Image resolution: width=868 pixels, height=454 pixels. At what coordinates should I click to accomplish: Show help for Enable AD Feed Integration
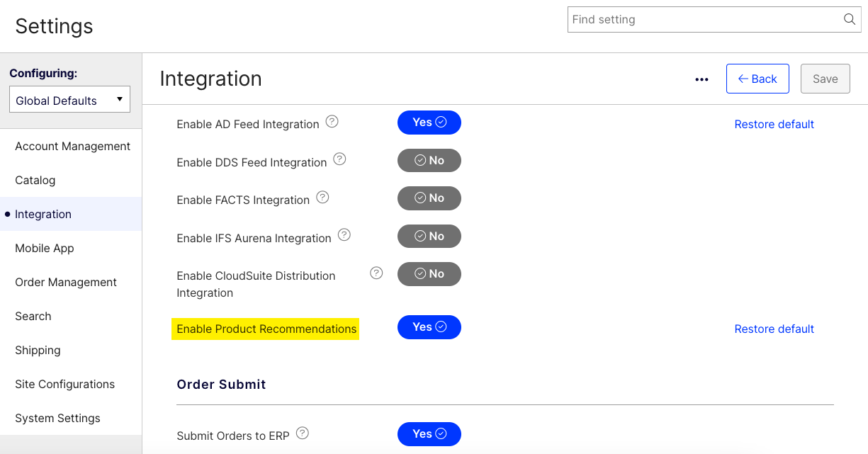tap(332, 122)
